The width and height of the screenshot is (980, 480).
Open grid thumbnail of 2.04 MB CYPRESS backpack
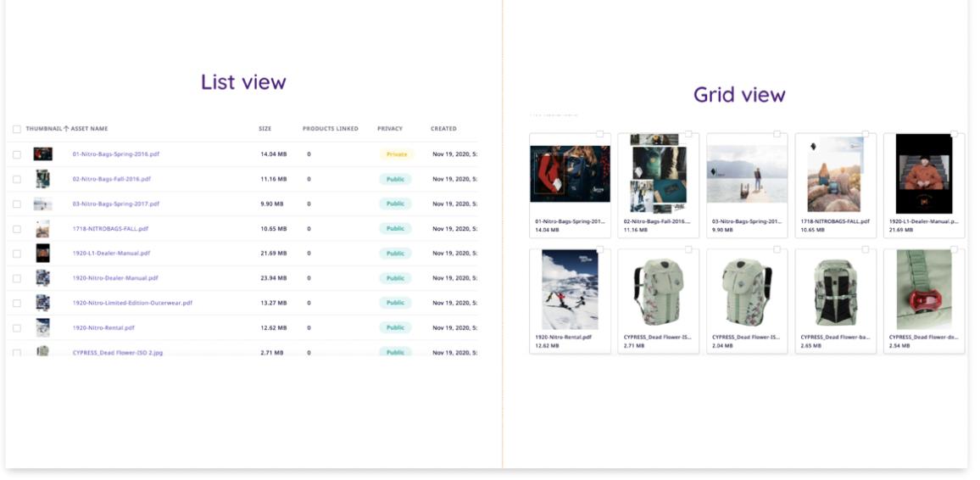[747, 292]
